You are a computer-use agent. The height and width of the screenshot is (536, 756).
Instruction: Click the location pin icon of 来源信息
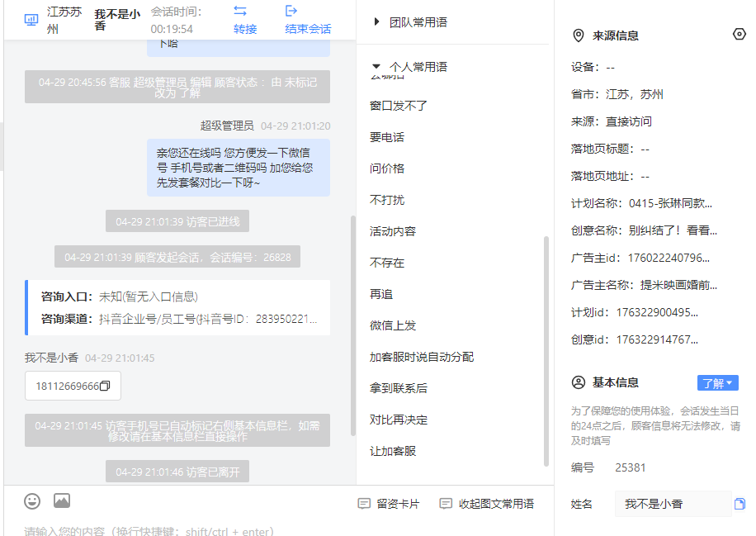tap(578, 36)
